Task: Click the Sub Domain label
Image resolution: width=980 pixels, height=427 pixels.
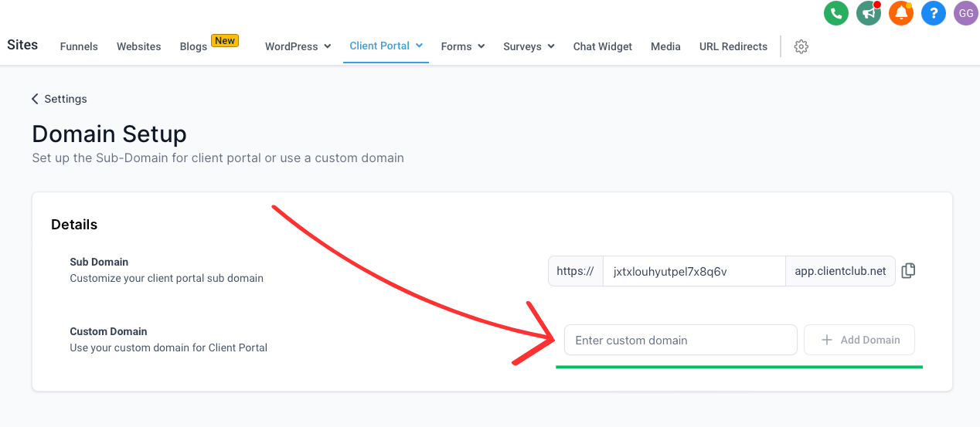Action: click(x=99, y=262)
